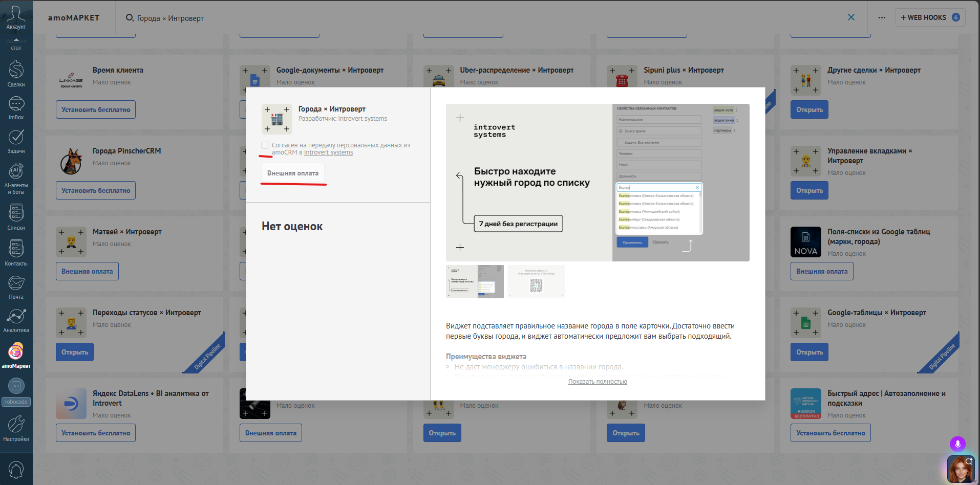Click Внешняя оплата for Поля-списки из Google таблиц
This screenshot has height=485, width=980.
point(822,271)
